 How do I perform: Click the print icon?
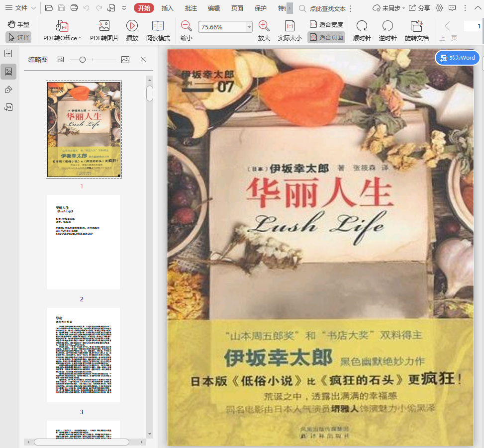pos(74,8)
